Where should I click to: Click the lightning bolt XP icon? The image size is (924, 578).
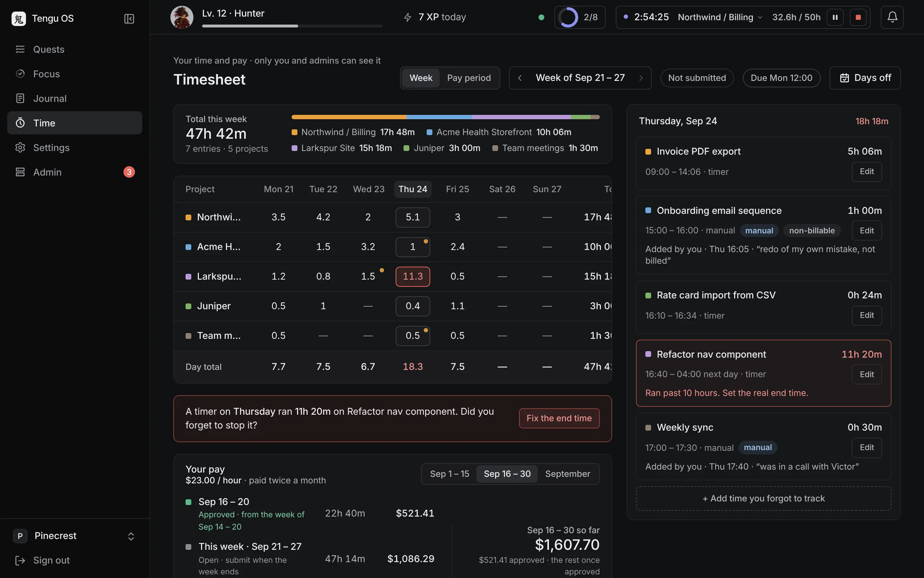pos(408,17)
